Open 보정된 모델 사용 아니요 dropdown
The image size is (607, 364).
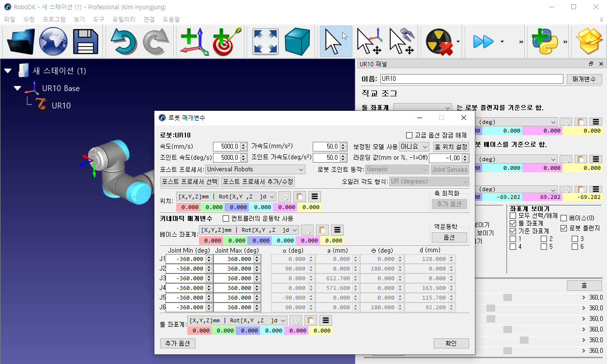pyautogui.click(x=414, y=146)
